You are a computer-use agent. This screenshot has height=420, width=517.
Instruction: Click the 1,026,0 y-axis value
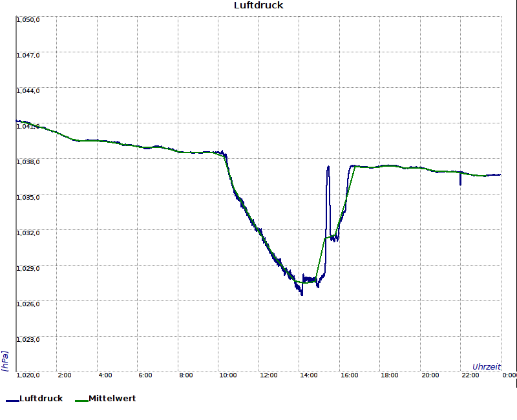click(28, 304)
